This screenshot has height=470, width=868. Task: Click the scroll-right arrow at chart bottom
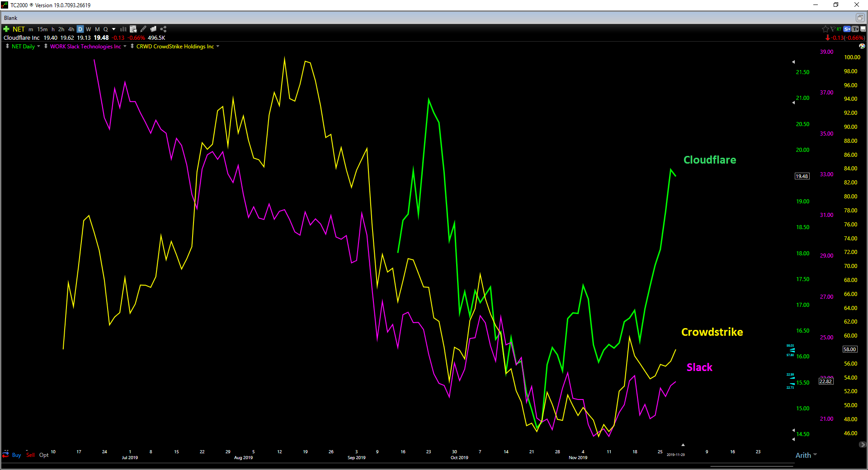tap(863, 445)
